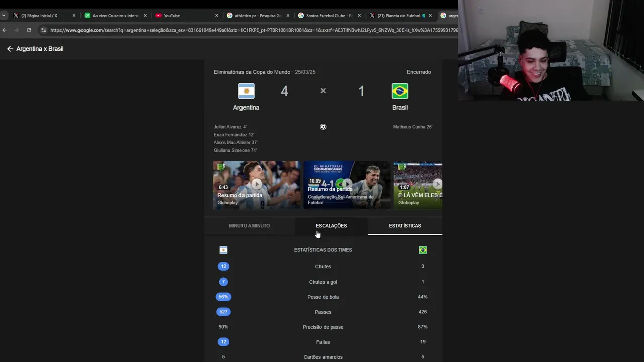
Task: Play the 6:43 Resumo da partida Globoplay video
Action: click(x=257, y=185)
